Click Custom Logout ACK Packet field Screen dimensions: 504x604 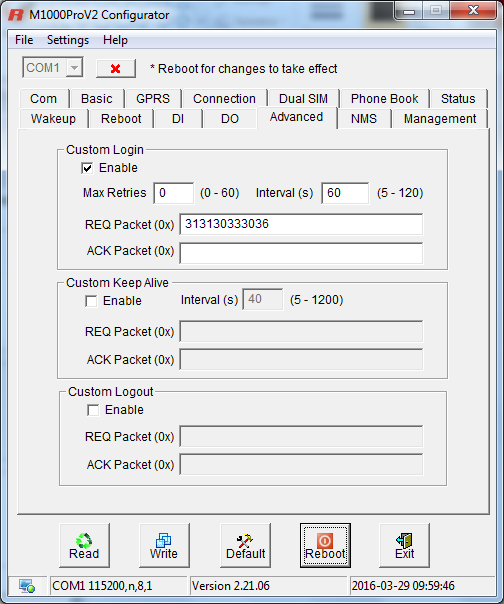point(301,465)
